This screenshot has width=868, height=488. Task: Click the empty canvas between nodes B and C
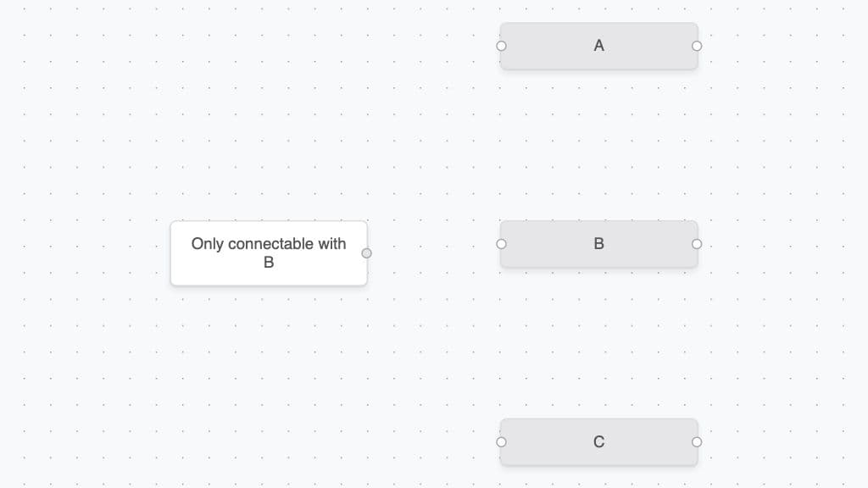point(599,343)
